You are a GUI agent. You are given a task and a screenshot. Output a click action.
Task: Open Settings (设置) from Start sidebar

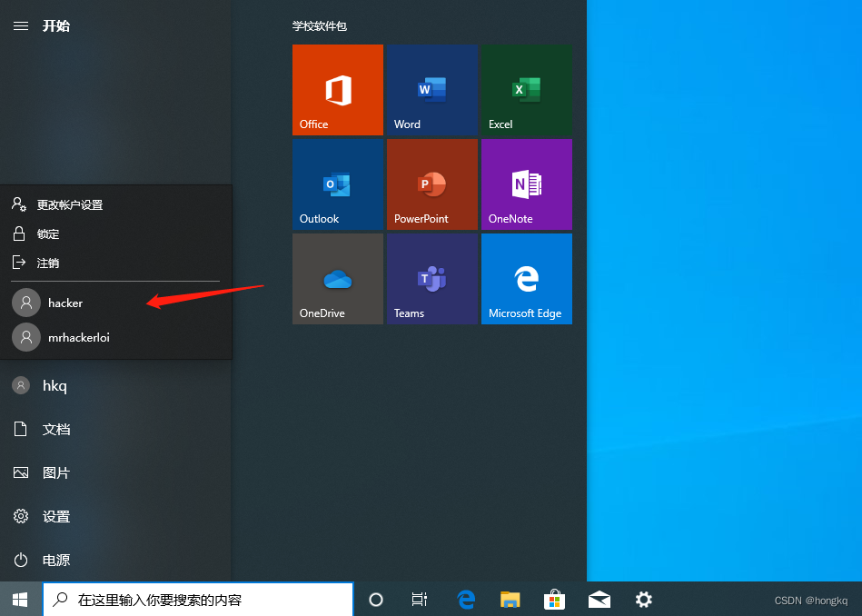click(x=116, y=516)
